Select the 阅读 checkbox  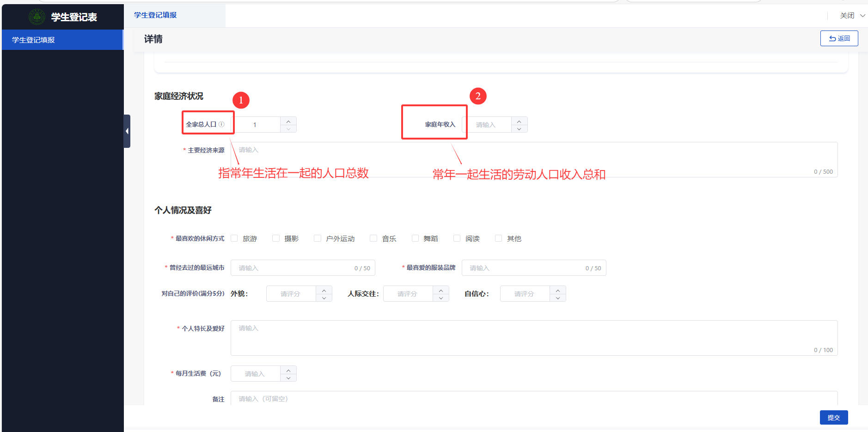tap(457, 238)
